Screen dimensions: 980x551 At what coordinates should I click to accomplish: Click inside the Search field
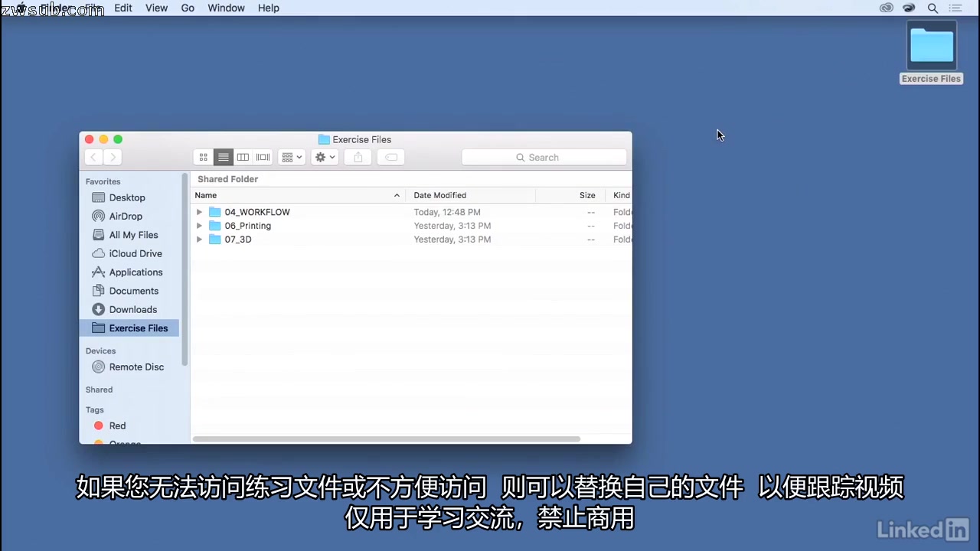pos(544,157)
